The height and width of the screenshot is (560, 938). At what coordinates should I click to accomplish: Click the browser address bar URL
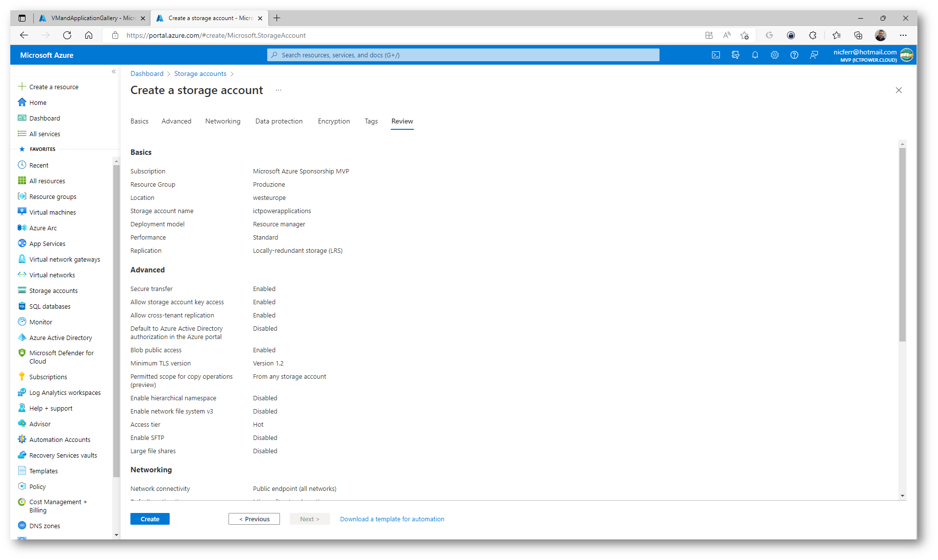click(x=216, y=35)
